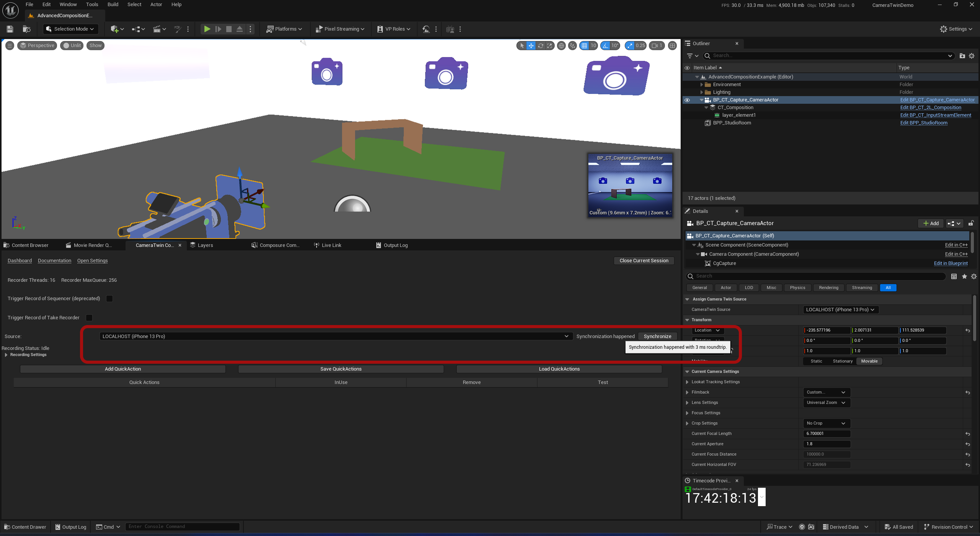Expand the Recording Settings section

(6, 355)
